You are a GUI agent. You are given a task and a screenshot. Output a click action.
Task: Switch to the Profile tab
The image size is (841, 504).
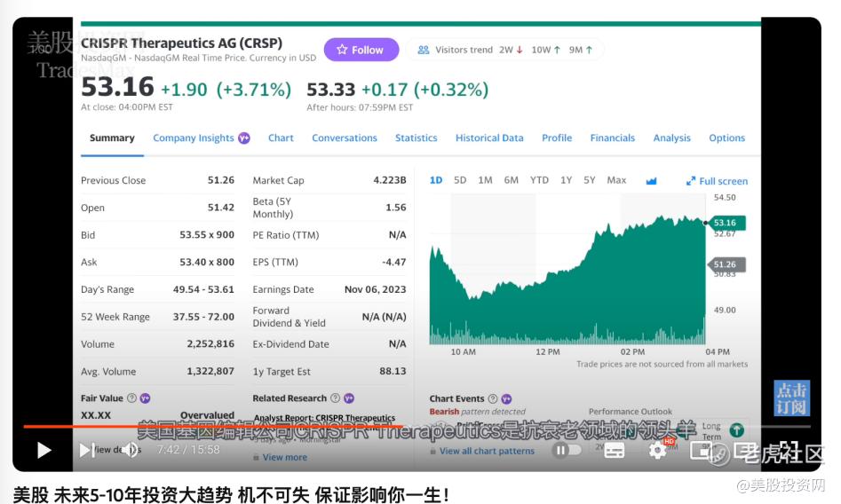click(x=557, y=138)
